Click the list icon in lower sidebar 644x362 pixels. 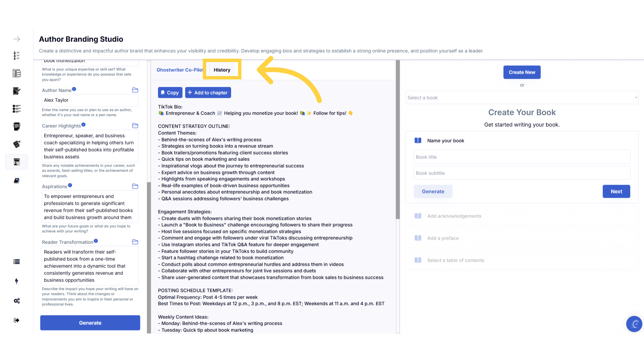(x=16, y=262)
